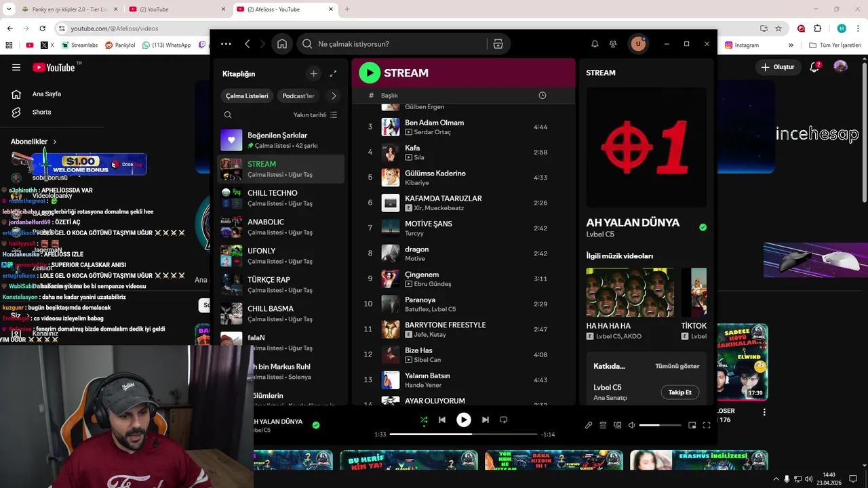Sort tracks by the duration clock header

coord(542,96)
